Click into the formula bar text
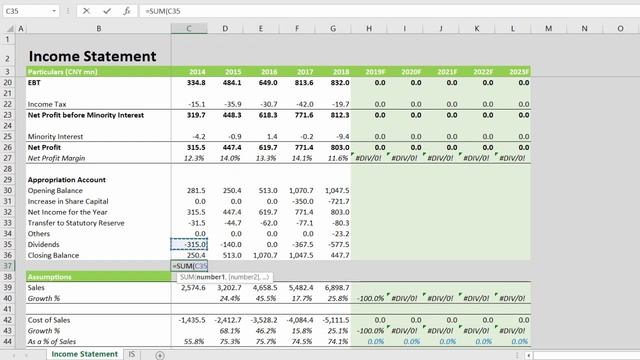Viewport: 640px width, 360px height. pyautogui.click(x=390, y=11)
